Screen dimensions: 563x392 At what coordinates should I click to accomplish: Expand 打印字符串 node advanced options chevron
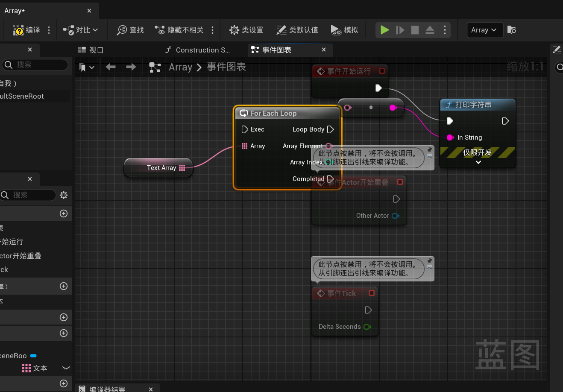point(478,162)
